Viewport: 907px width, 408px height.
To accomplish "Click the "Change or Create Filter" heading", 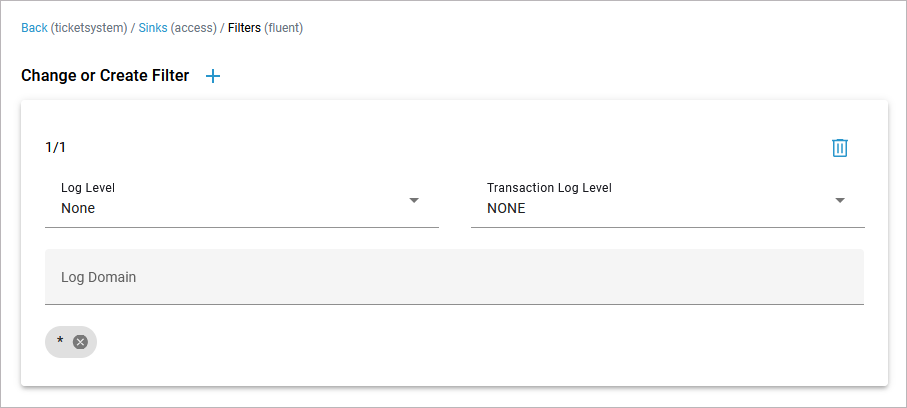I will (105, 76).
